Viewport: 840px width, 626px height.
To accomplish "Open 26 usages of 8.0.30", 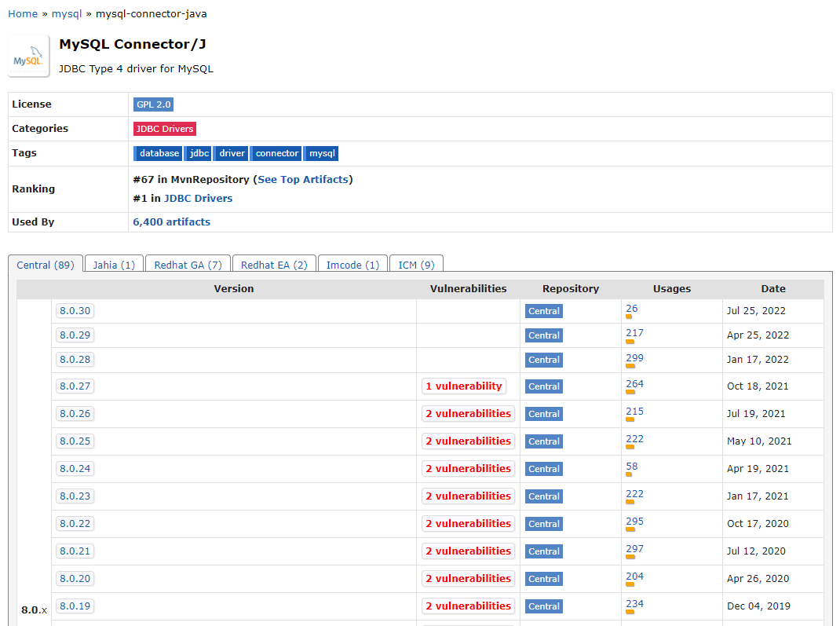I will click(632, 309).
